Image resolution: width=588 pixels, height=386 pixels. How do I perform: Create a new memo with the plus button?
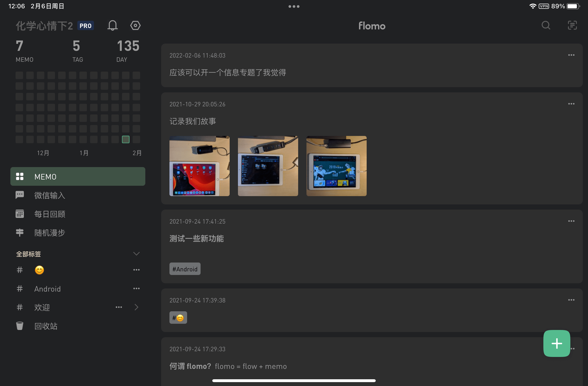tap(556, 343)
